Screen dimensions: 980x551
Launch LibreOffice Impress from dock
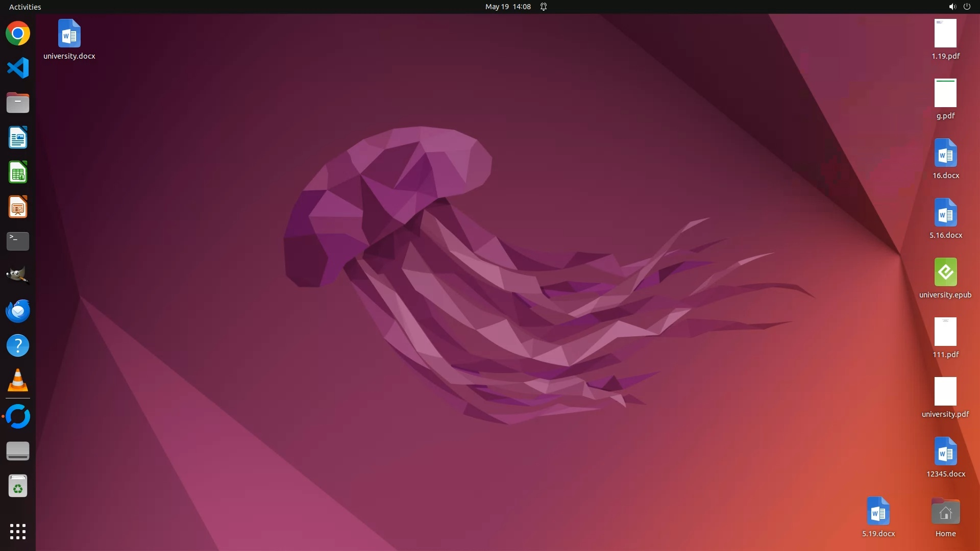18,207
